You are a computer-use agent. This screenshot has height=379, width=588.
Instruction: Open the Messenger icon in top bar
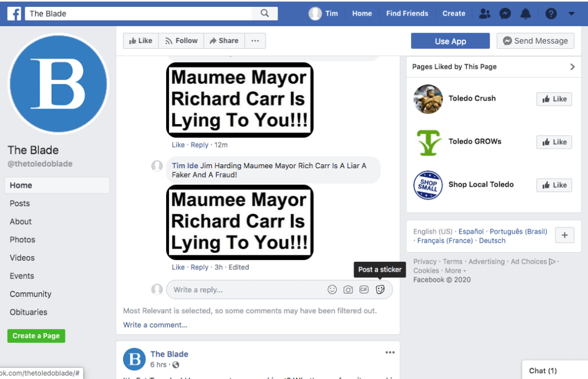coord(505,13)
